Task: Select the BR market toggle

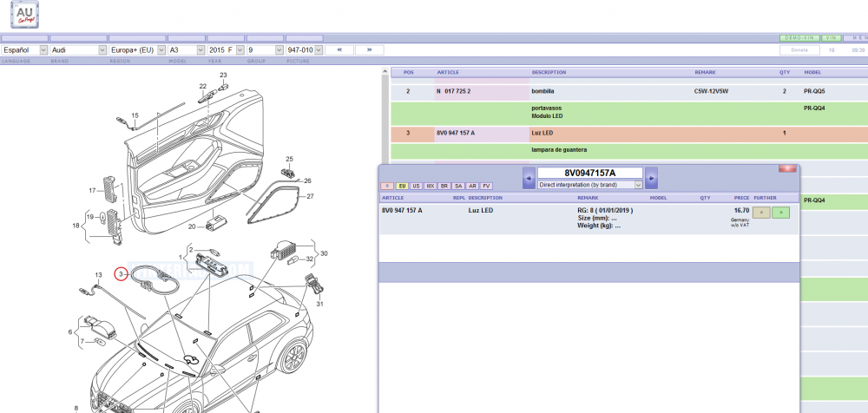Action: point(444,187)
